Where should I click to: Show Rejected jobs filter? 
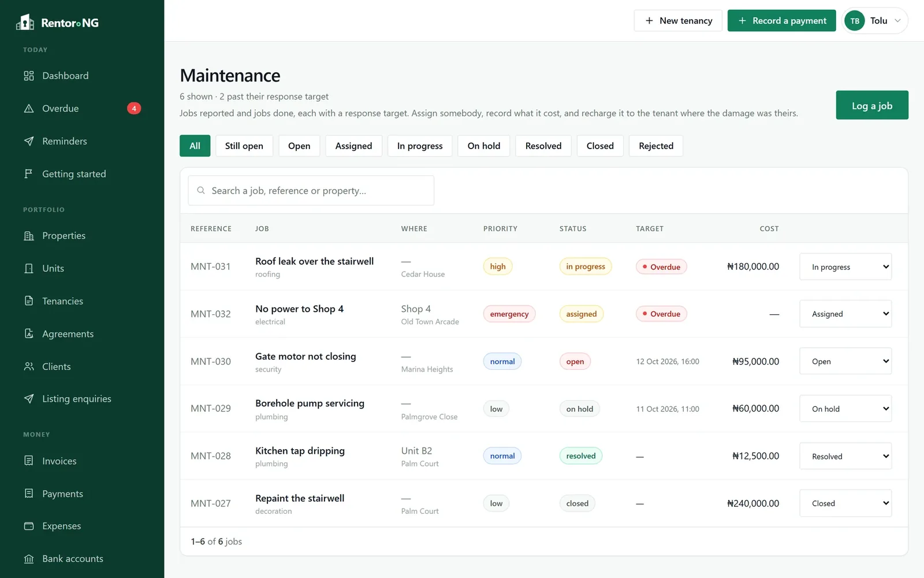point(656,146)
